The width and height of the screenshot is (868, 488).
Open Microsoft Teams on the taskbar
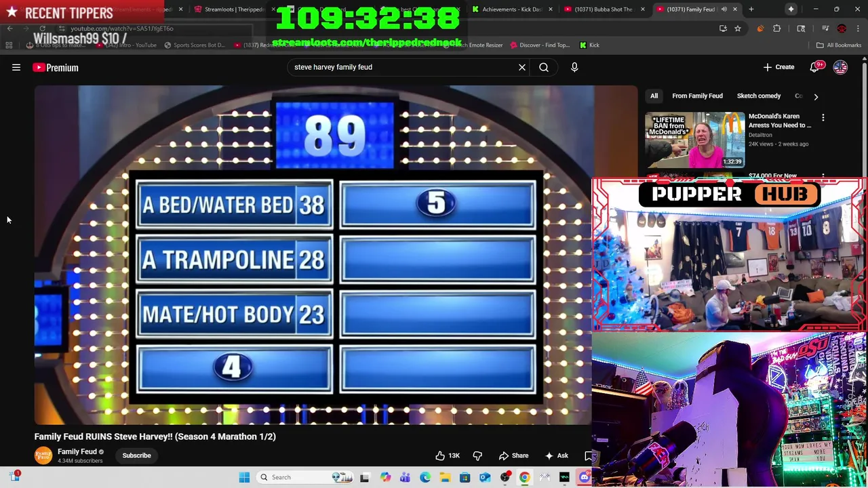coord(405,477)
